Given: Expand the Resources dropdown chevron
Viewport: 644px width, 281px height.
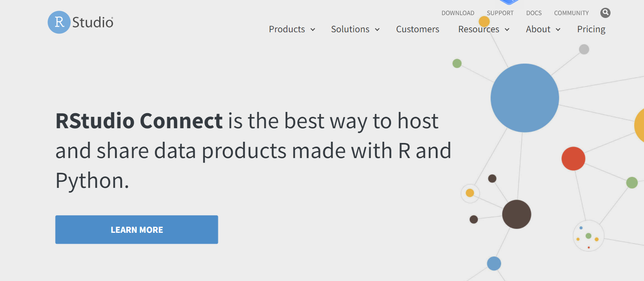Looking at the screenshot, I should pyautogui.click(x=507, y=29).
